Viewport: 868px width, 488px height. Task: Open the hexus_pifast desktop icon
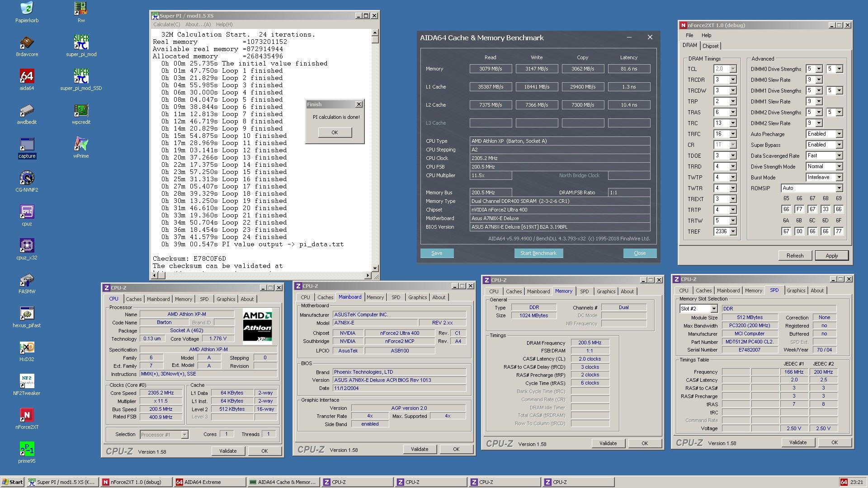[x=27, y=317]
